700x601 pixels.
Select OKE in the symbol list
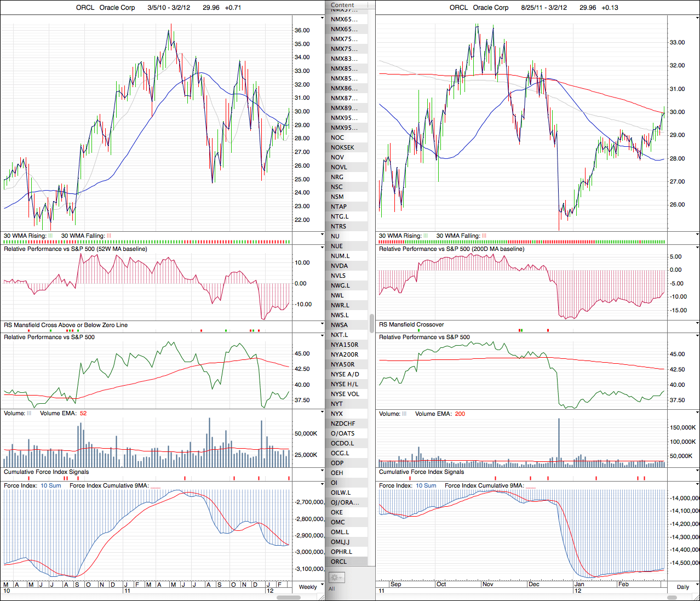[347, 512]
